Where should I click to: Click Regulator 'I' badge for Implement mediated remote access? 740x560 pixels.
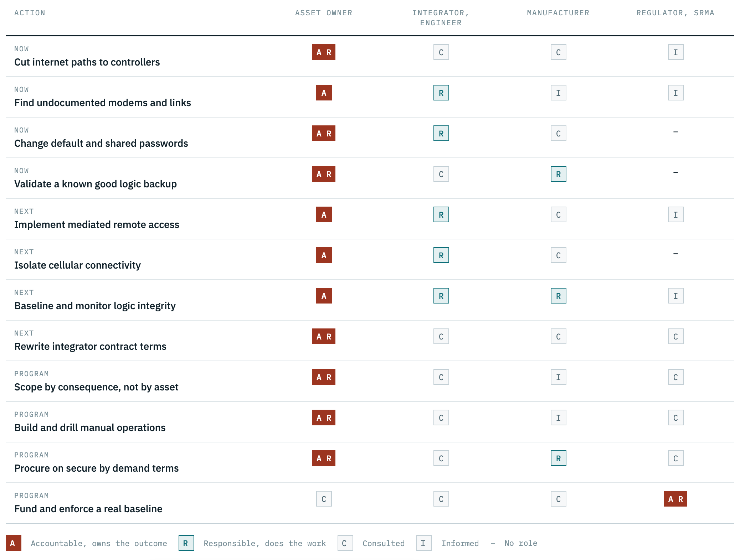[x=675, y=214]
